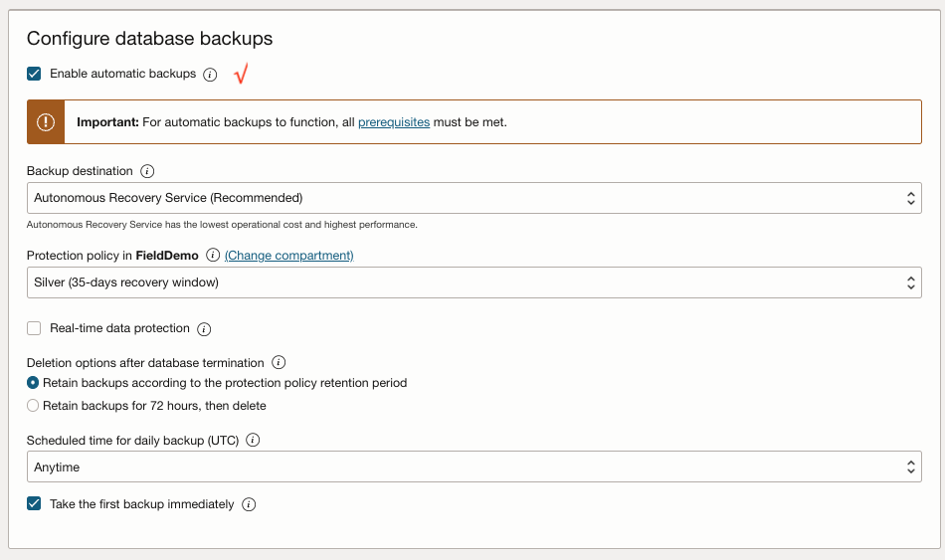Click the info icon next to Backup destination

click(x=147, y=171)
